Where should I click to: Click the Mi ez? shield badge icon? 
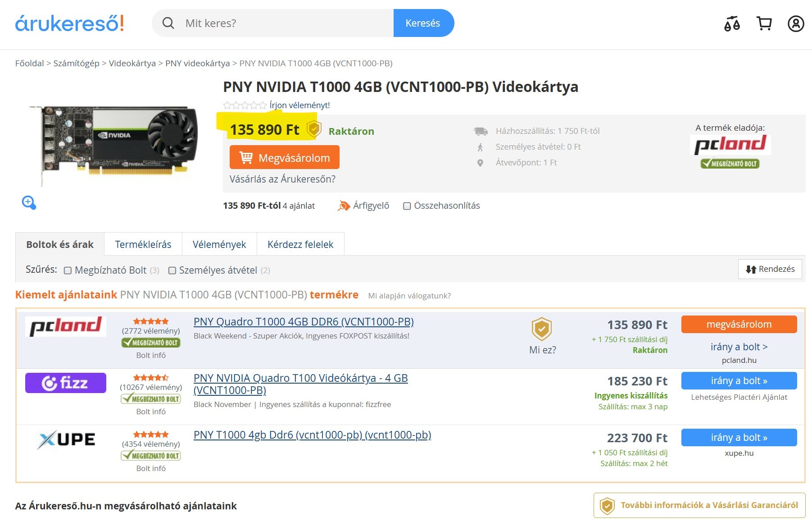(x=542, y=329)
